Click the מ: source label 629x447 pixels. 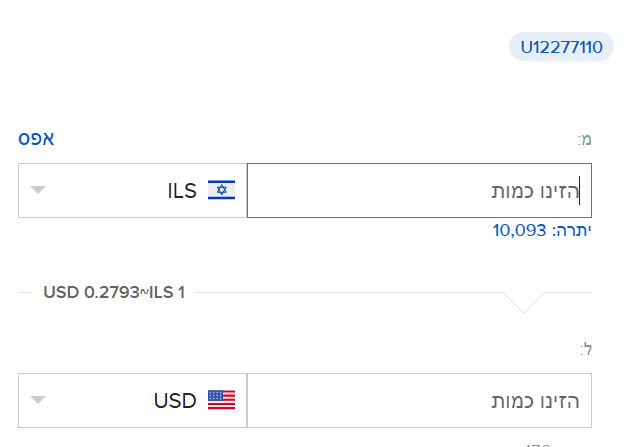point(585,140)
